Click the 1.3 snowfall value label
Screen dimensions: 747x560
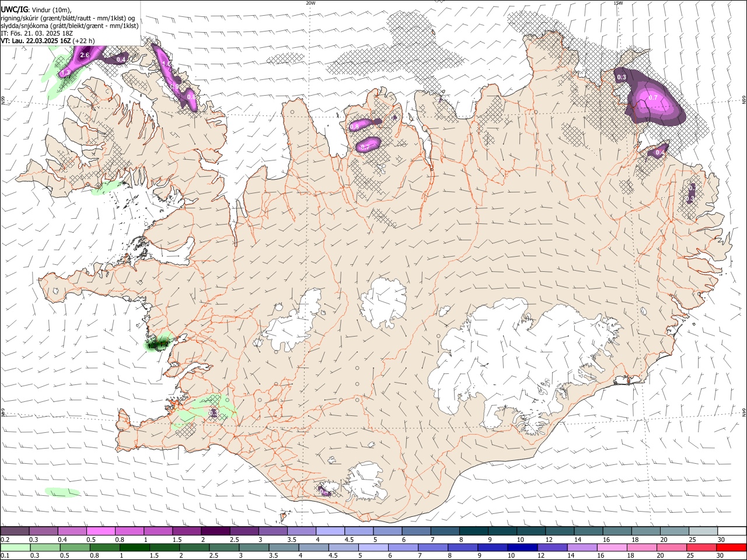[x=65, y=72]
